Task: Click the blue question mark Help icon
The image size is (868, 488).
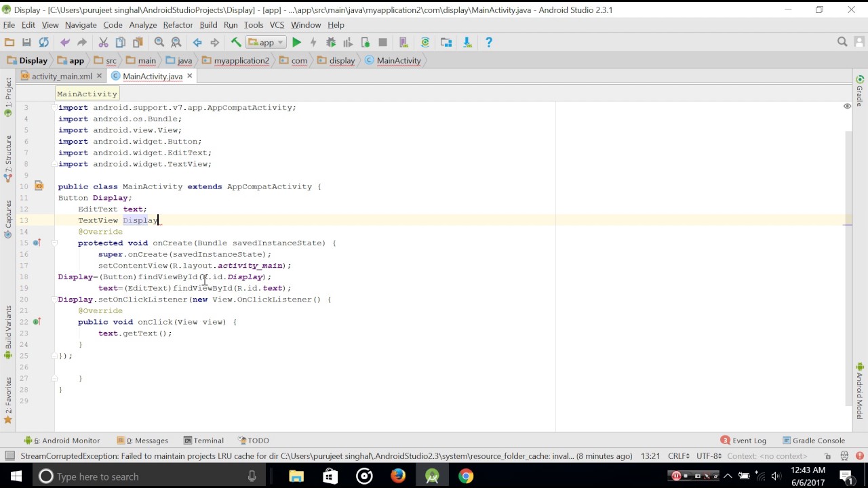Action: point(488,42)
